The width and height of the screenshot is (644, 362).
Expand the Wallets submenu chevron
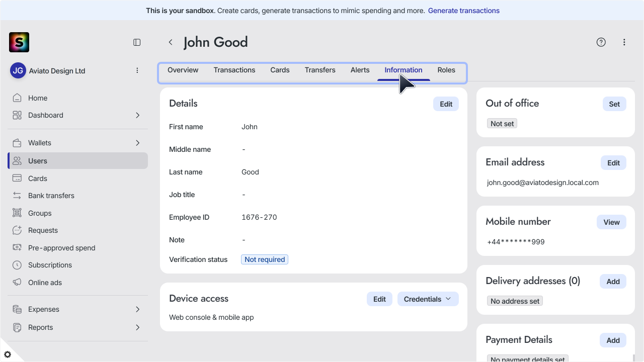[x=138, y=143]
